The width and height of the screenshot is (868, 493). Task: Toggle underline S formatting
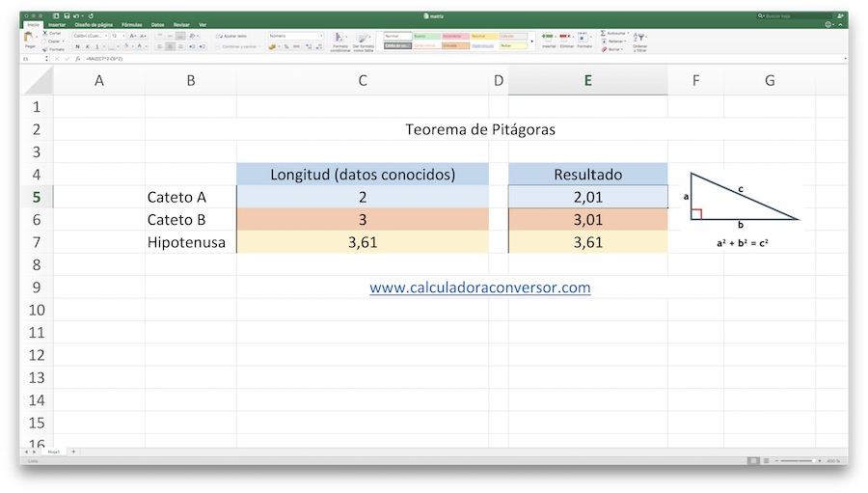tap(96, 46)
